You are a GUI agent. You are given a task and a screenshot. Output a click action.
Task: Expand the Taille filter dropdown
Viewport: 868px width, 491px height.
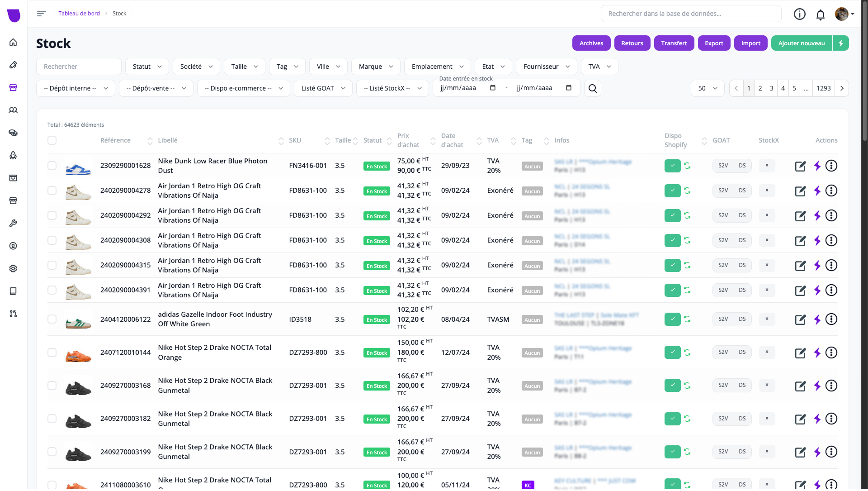245,67
